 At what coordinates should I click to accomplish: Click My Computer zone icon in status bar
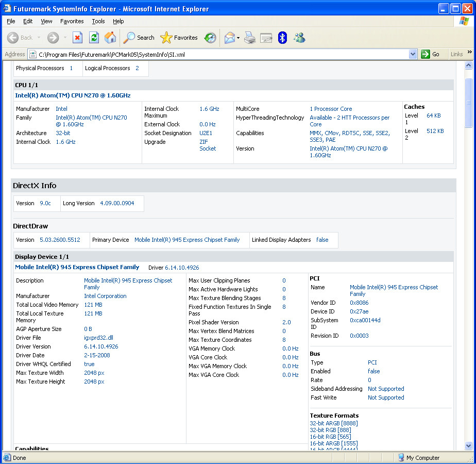tap(401, 457)
